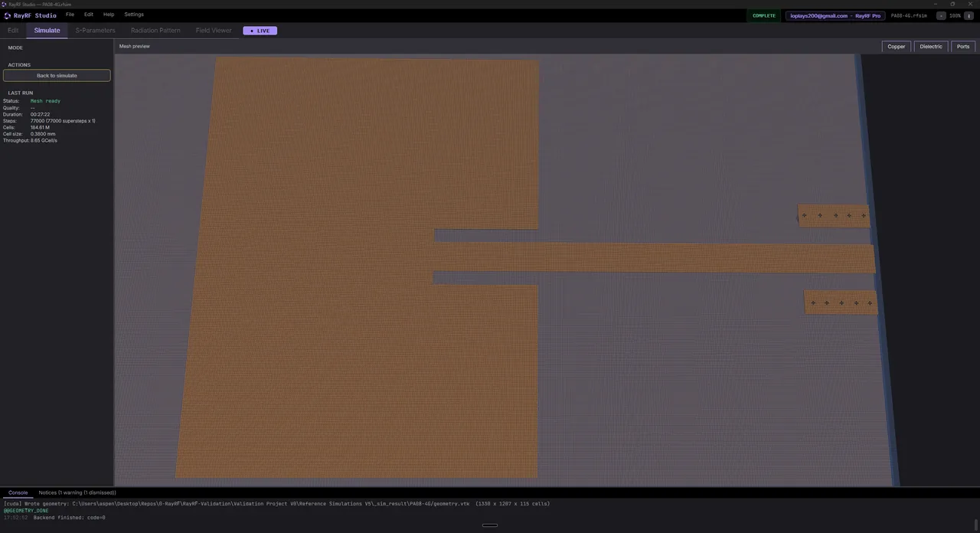Click the cell size value 0.3800 mm

[x=43, y=134]
